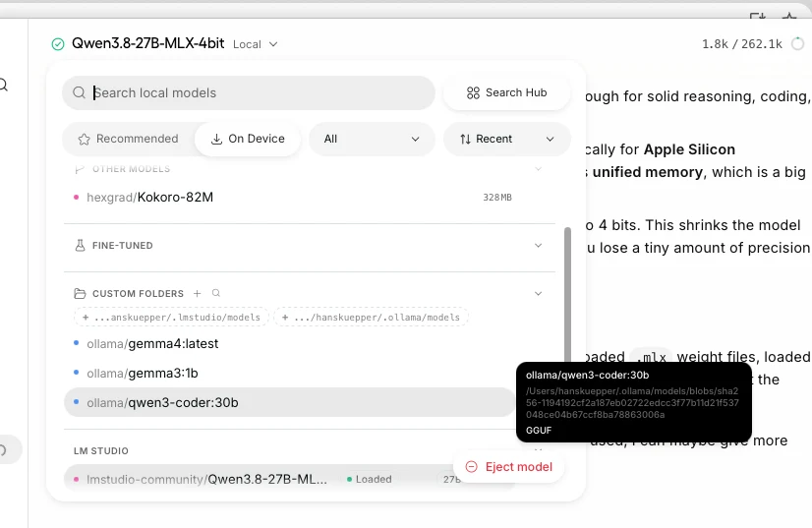This screenshot has width=812, height=528.
Task: Collapse the Other Models section chevron
Action: [x=538, y=169]
